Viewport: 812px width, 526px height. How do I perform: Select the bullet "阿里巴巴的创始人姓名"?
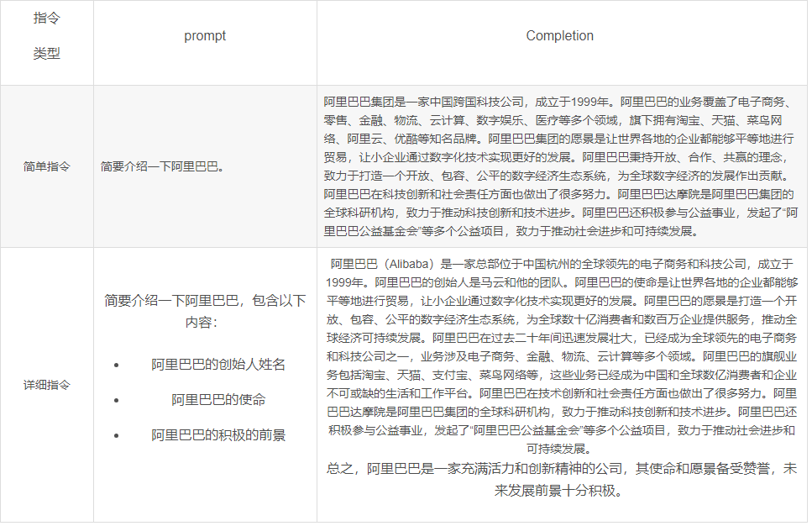point(218,365)
